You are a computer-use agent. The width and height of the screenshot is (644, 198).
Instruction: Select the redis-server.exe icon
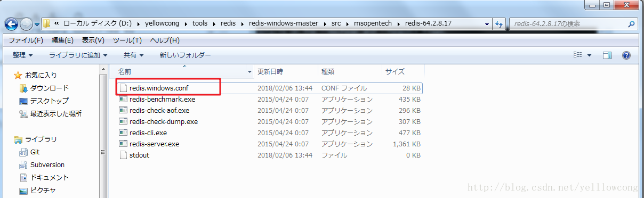point(123,144)
